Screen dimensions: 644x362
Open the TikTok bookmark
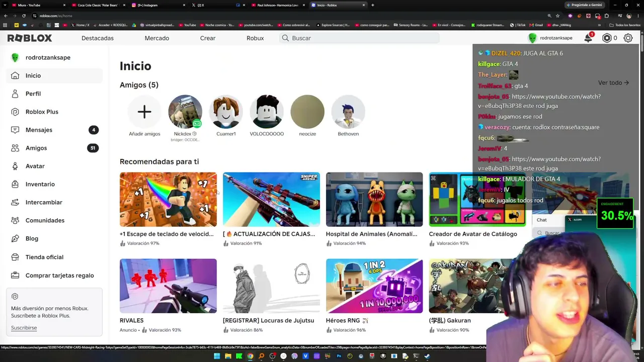(518, 25)
